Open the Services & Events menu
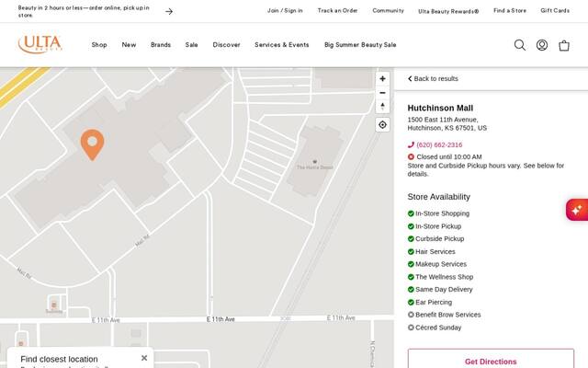Image resolution: width=588 pixels, height=368 pixels. coord(282,45)
